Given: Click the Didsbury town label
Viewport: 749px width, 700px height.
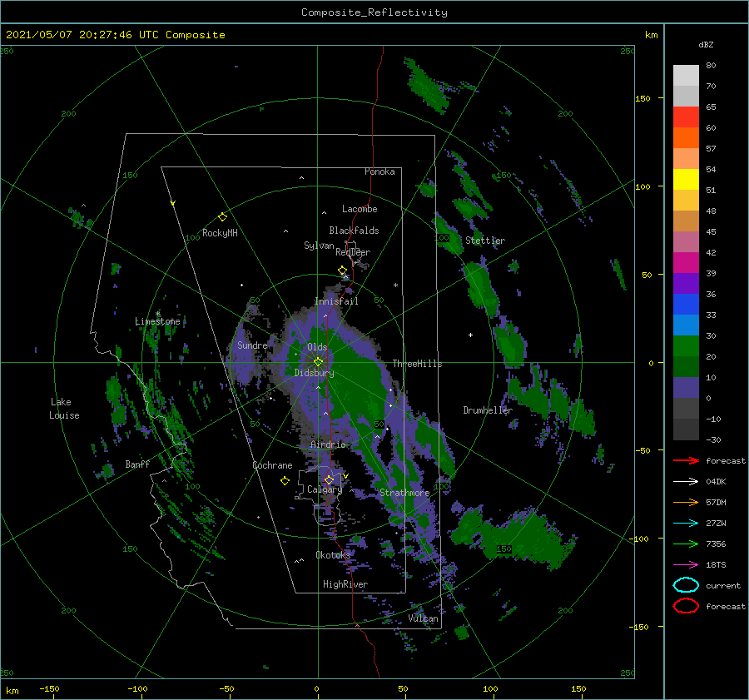Looking at the screenshot, I should coord(314,373).
